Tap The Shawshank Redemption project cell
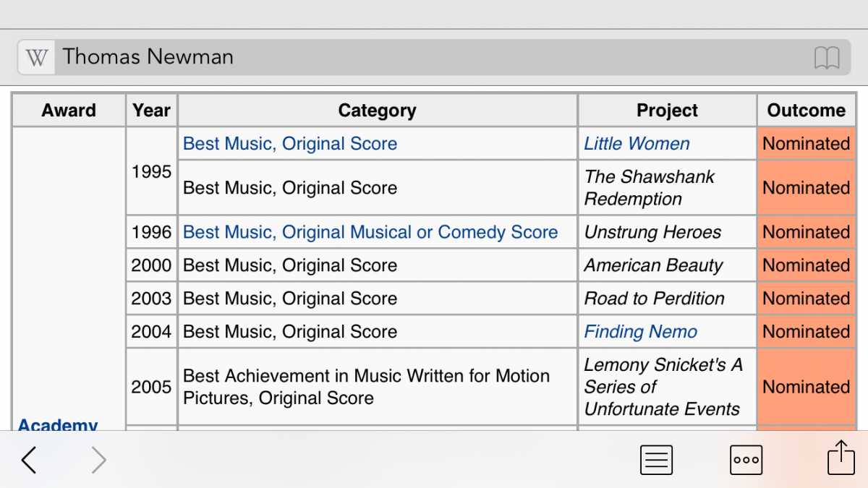This screenshot has width=868, height=488. (x=667, y=188)
